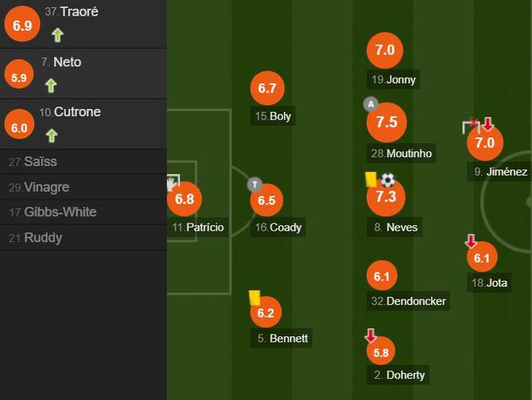
Task: Select Gibbs-White in the bench list
Action: (x=83, y=212)
